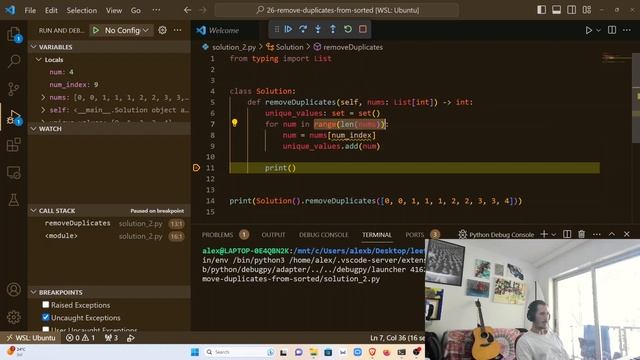Open the Testing flask view

(x=13, y=200)
